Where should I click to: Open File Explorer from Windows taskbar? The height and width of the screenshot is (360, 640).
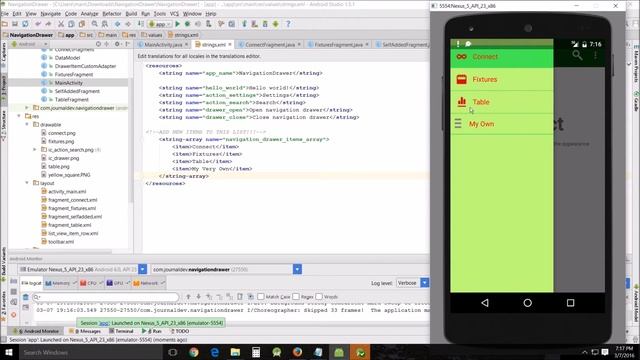click(x=235, y=352)
